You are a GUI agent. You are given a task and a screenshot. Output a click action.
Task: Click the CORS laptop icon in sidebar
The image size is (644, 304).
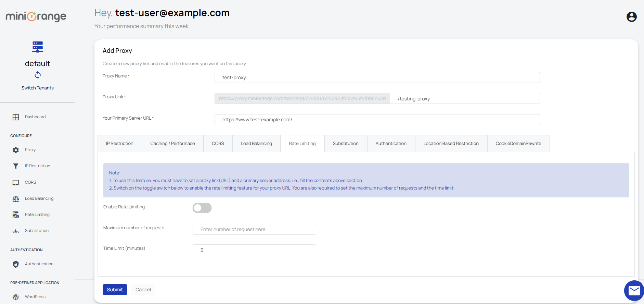click(16, 183)
